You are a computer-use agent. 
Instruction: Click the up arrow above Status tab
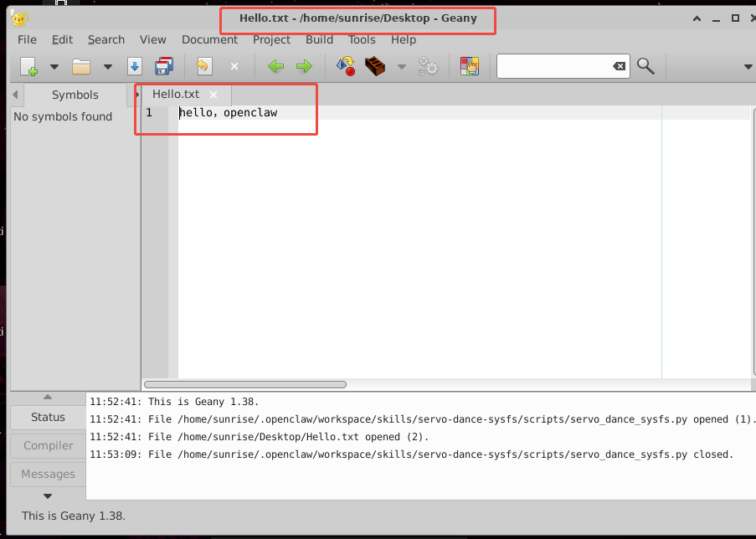coord(48,398)
